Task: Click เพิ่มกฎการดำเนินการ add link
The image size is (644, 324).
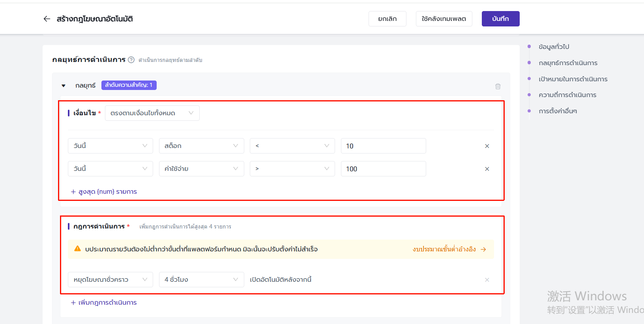Action: [104, 303]
